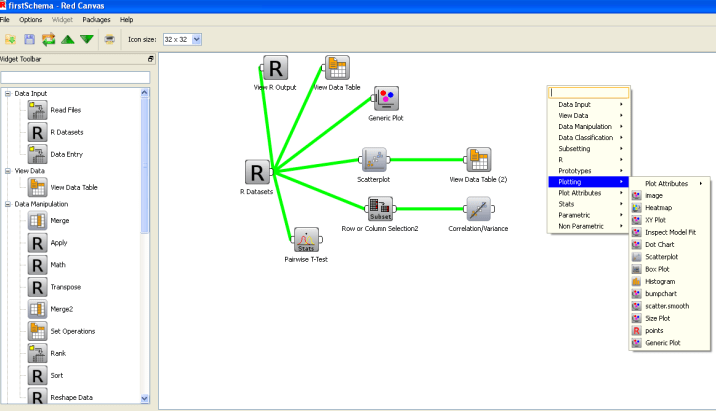Choose Heatmap from the Plotting submenu
The image size is (716, 411).
click(x=657, y=208)
